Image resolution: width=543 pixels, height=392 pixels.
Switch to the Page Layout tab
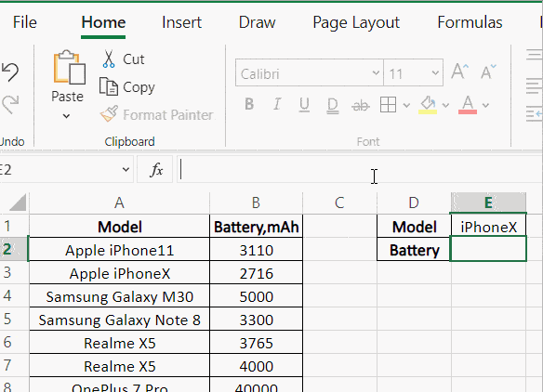(356, 23)
